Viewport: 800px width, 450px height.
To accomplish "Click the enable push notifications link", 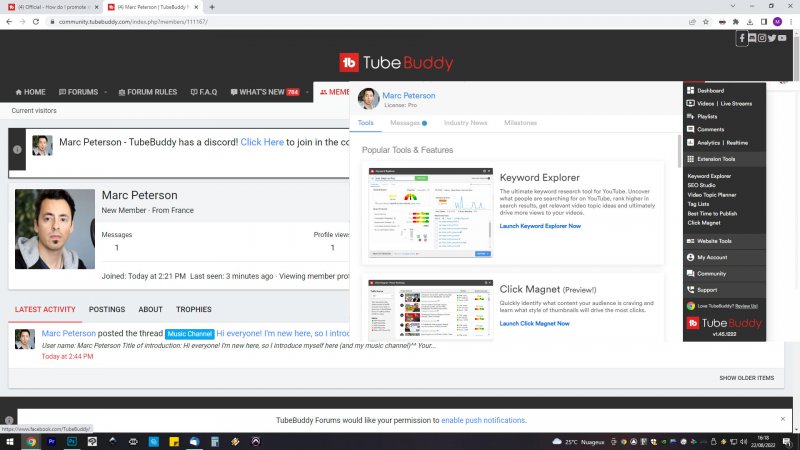I will pyautogui.click(x=483, y=420).
